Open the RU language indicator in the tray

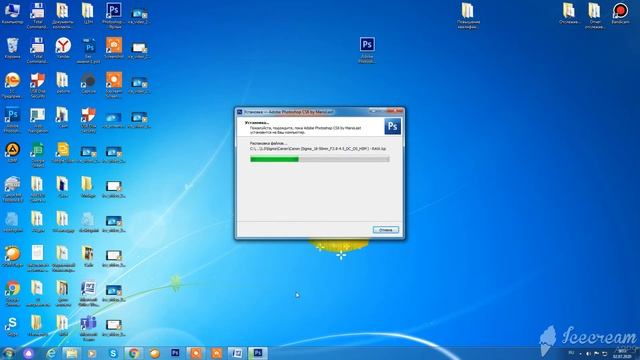(571, 353)
